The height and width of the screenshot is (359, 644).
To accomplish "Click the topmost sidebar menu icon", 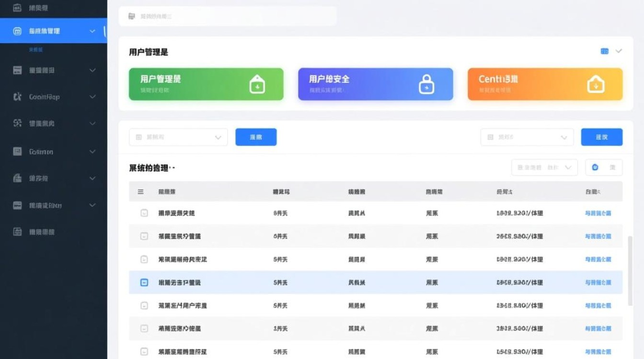I will point(17,8).
